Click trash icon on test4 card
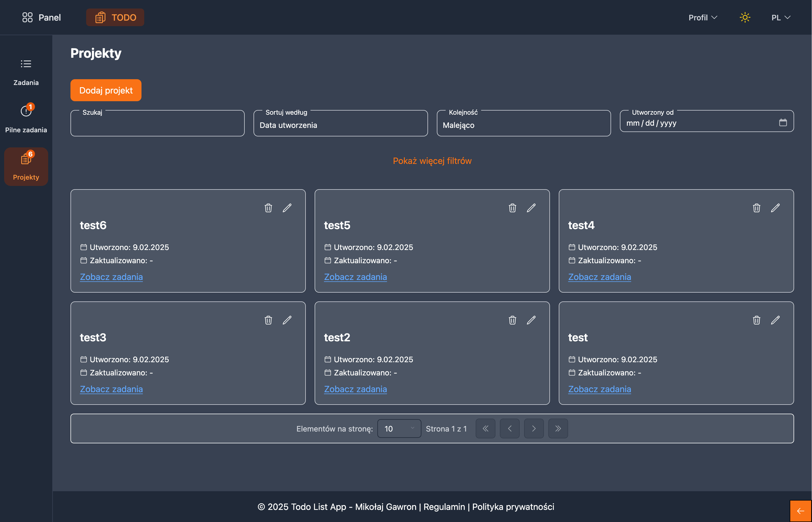 (756, 208)
